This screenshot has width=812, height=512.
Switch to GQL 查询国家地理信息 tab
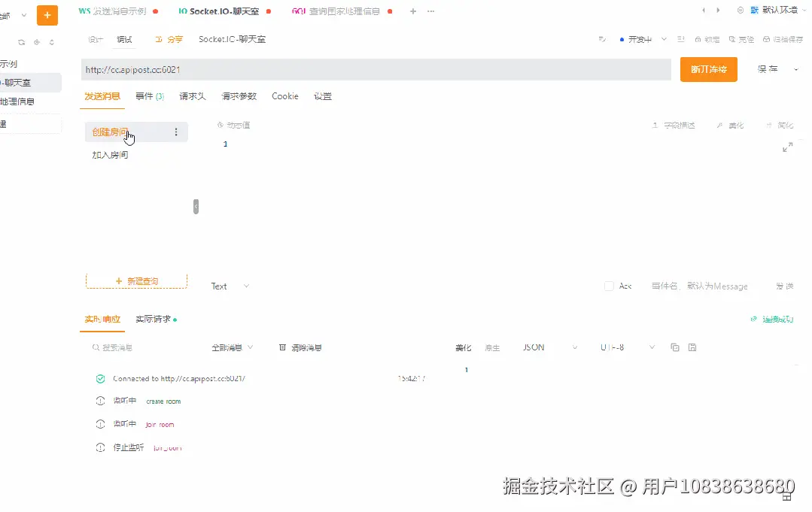tap(342, 11)
